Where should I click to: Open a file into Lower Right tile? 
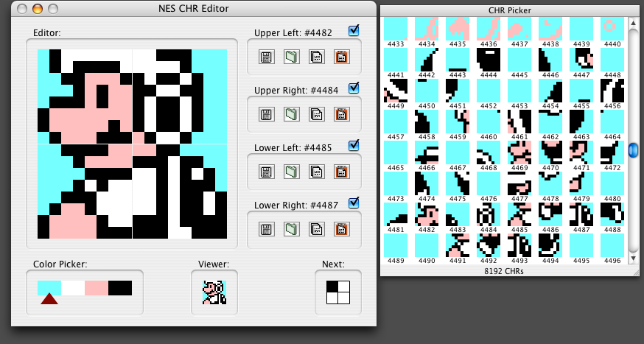[292, 230]
